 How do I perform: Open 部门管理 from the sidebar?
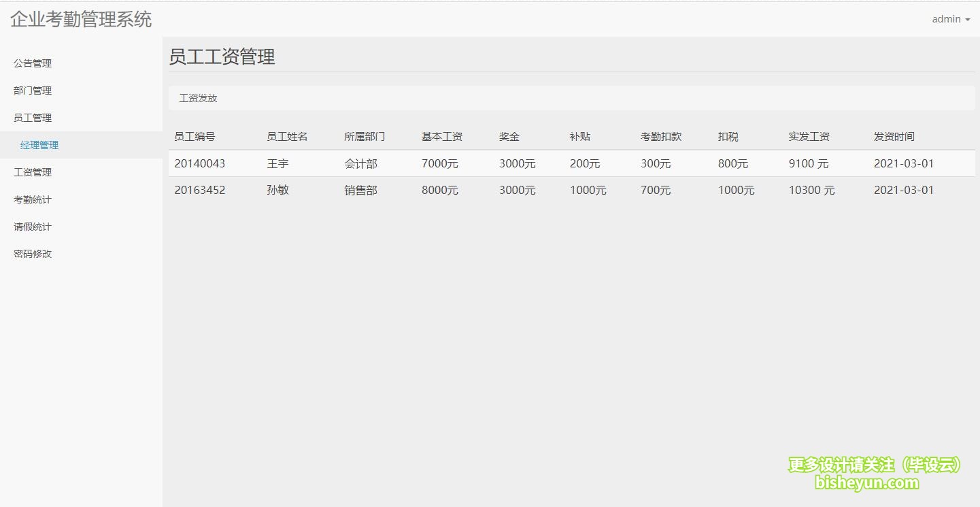pos(31,90)
